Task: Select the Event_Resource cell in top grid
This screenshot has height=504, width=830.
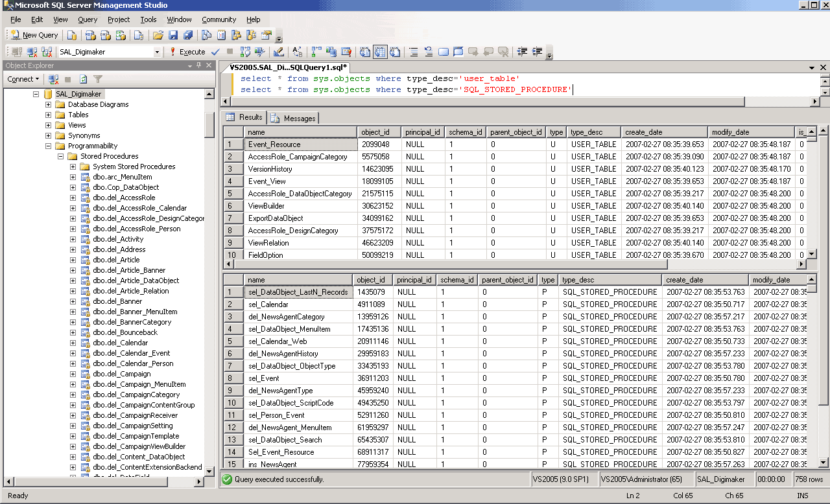Action: pos(301,144)
